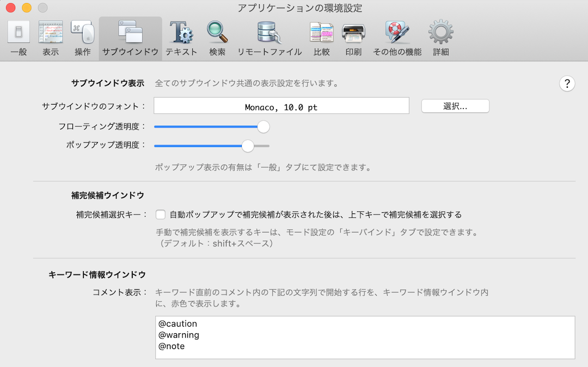Click the サブウインドウのフォント label

(x=94, y=107)
